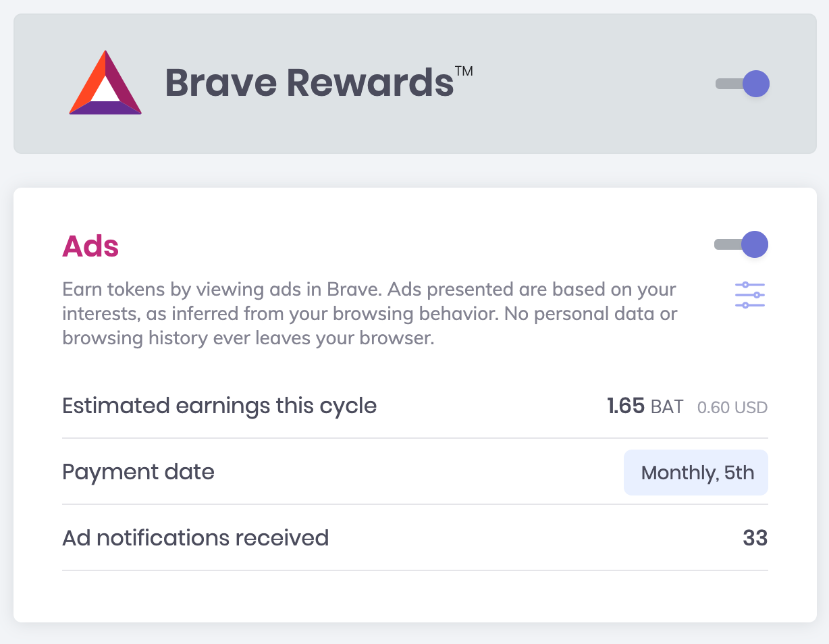Click the 1.65 earnings amount
Screen dimensions: 829x644
[x=625, y=406]
